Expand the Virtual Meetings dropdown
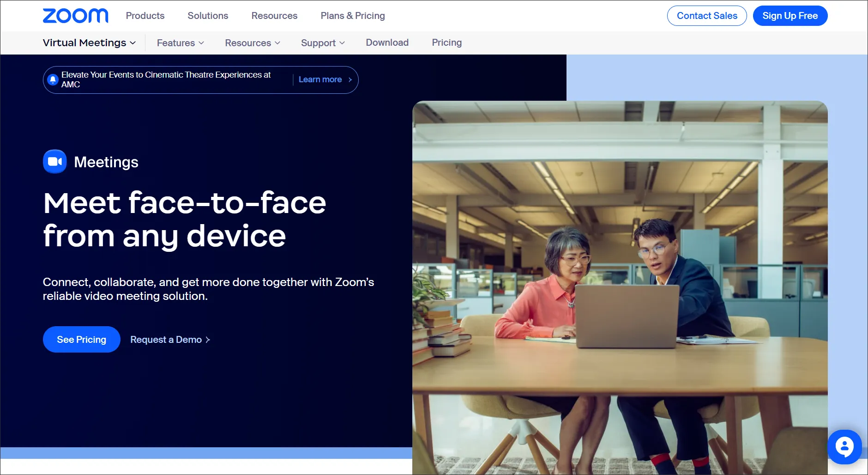This screenshot has width=868, height=475. point(89,43)
